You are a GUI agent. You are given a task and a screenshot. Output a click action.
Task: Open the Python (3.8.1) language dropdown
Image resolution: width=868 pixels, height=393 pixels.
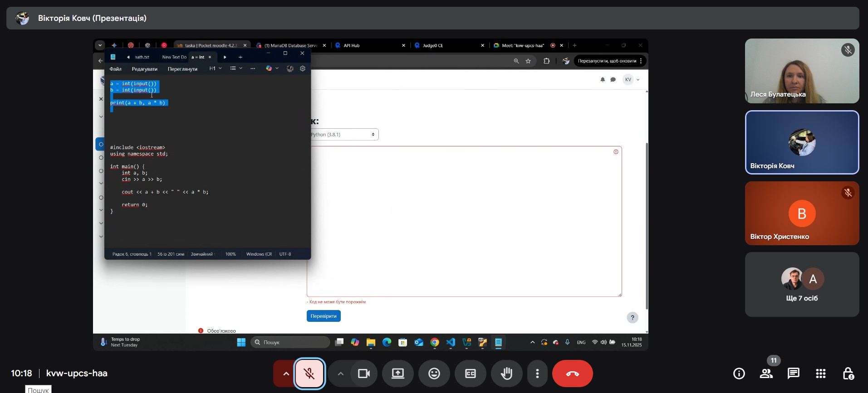343,135
